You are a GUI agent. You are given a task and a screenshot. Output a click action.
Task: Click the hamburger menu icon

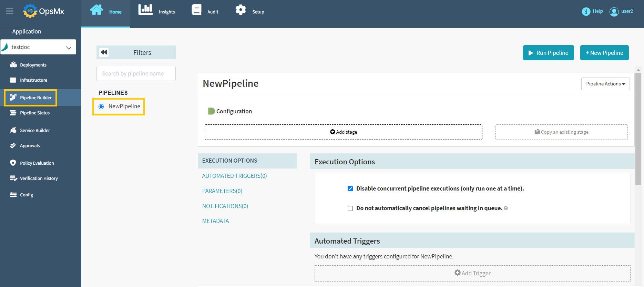pyautogui.click(x=10, y=11)
